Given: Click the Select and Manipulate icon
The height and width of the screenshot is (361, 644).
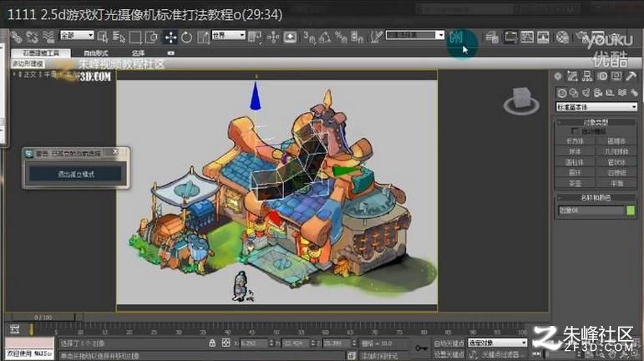Looking at the screenshot, I should 272,38.
